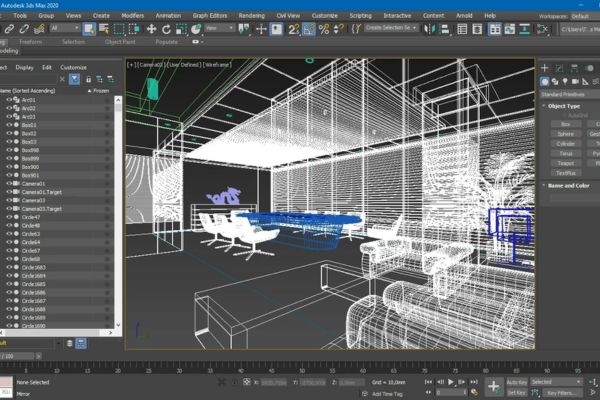Activate the Select Object tool
The image size is (600, 400).
[x=89, y=29]
